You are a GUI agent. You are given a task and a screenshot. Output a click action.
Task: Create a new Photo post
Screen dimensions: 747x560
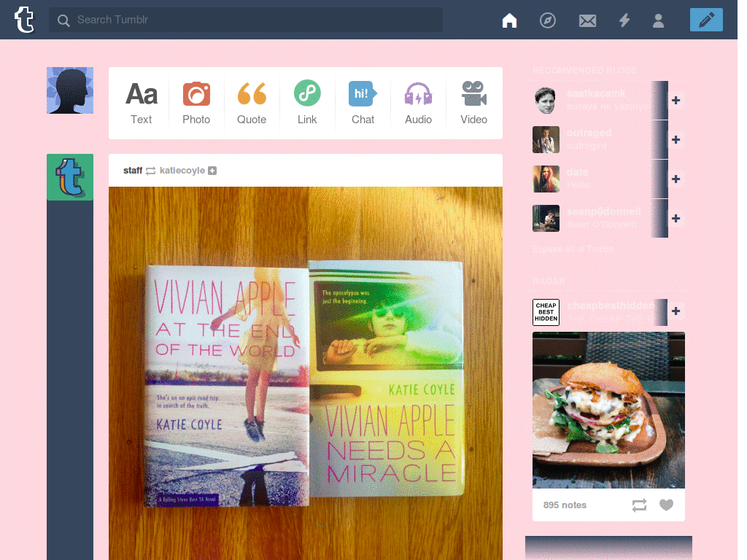point(196,103)
